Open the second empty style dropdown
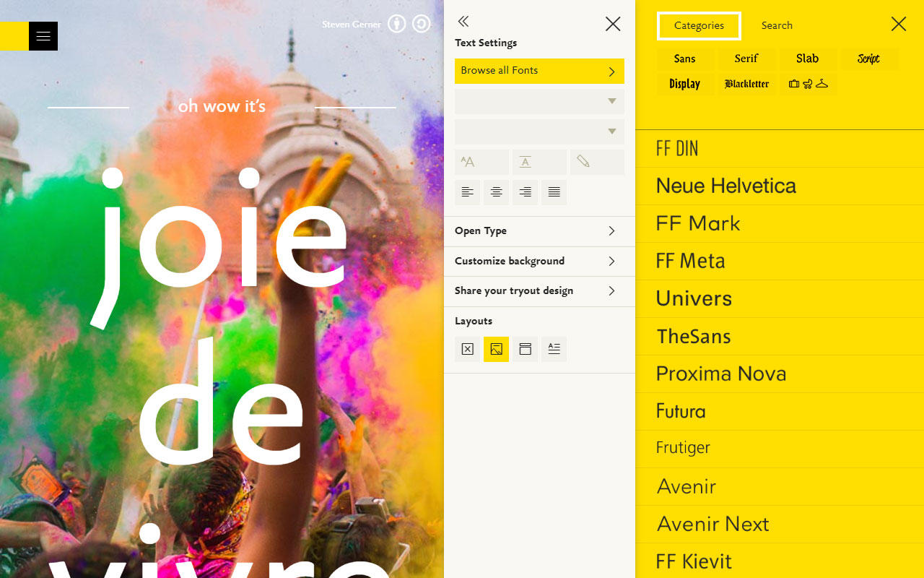 pos(539,131)
